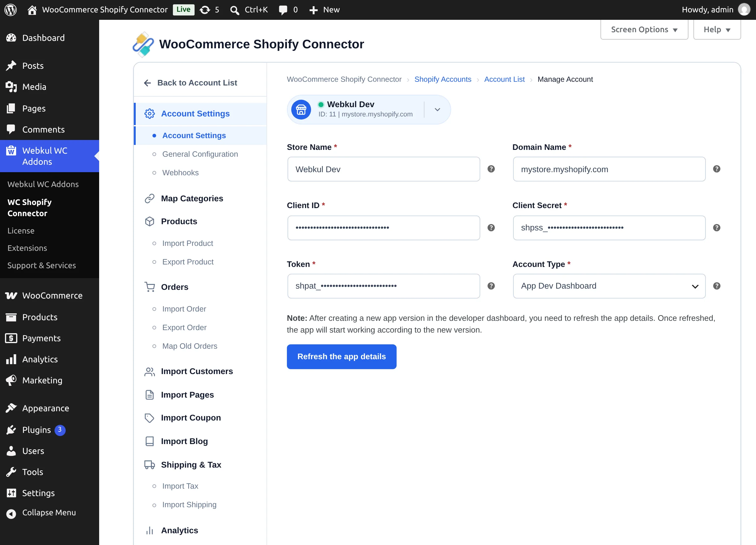
Task: Open the Plugins admin menu
Action: click(x=50, y=430)
